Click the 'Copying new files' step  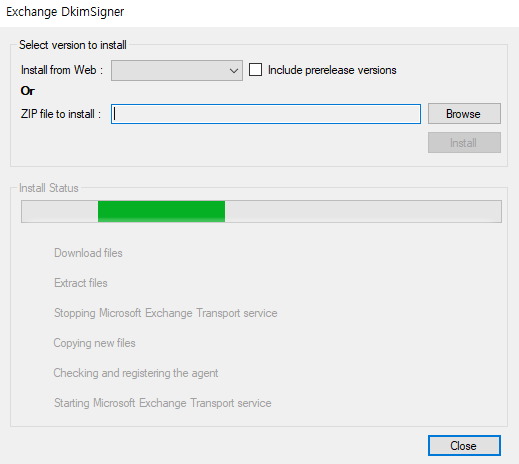click(x=94, y=343)
